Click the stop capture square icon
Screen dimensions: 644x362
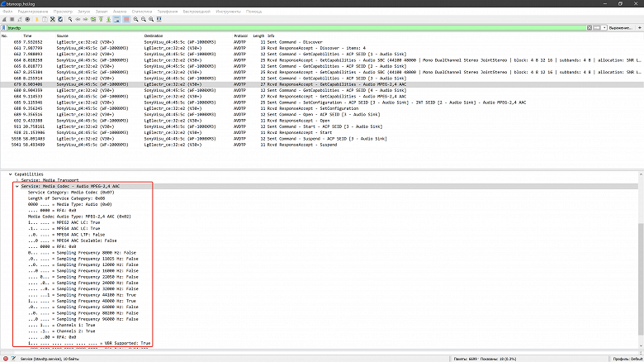point(12,19)
